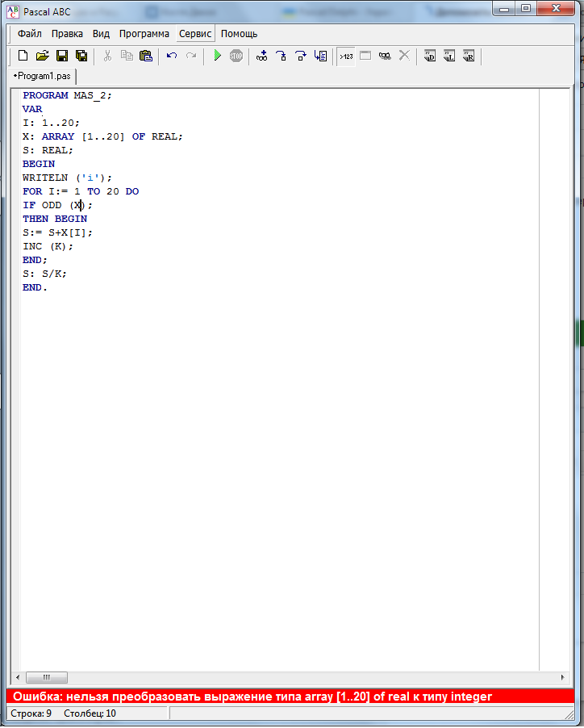The height and width of the screenshot is (728, 584).
Task: Save the program with the floppy icon
Action: pyautogui.click(x=61, y=56)
